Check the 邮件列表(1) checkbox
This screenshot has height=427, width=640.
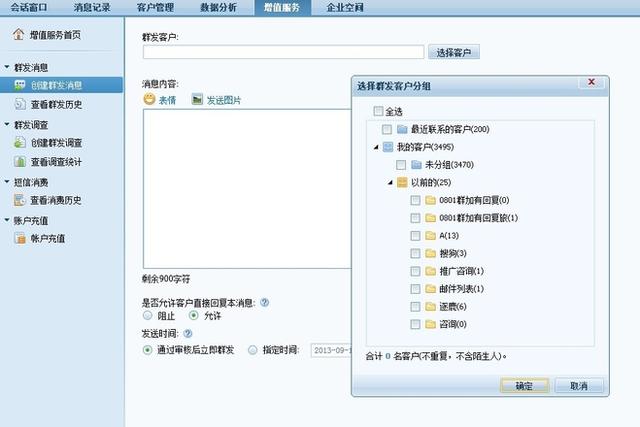click(415, 289)
